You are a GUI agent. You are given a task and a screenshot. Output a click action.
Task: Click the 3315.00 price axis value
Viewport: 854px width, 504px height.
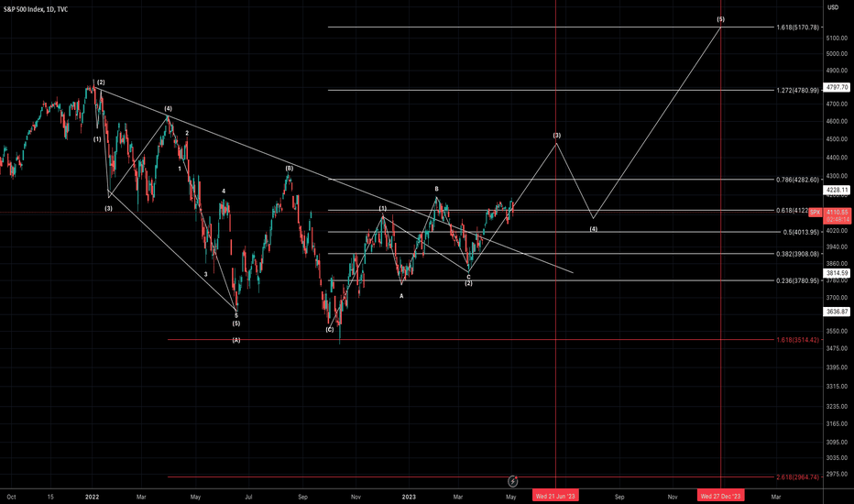pos(837,387)
